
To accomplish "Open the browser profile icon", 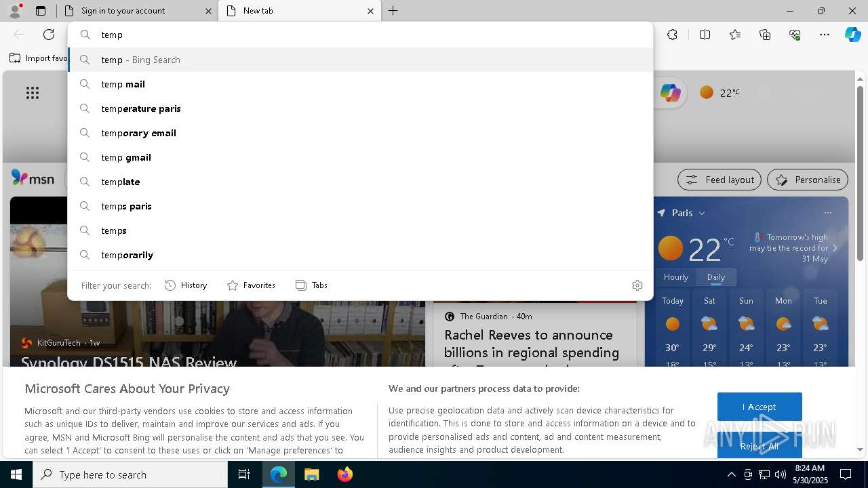I will (x=15, y=11).
